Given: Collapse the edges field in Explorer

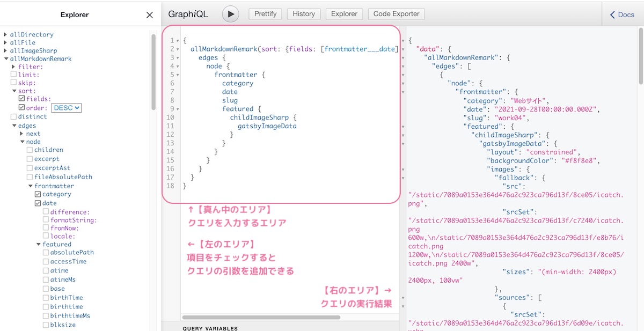Looking at the screenshot, I should click(x=14, y=126).
